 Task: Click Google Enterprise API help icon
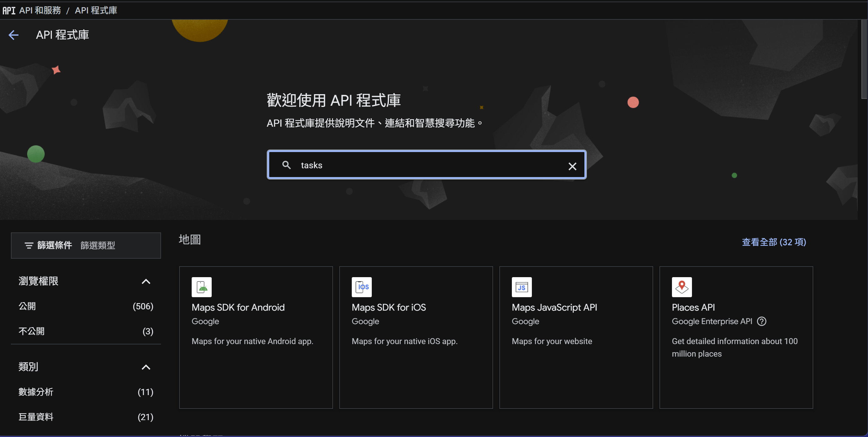(761, 321)
